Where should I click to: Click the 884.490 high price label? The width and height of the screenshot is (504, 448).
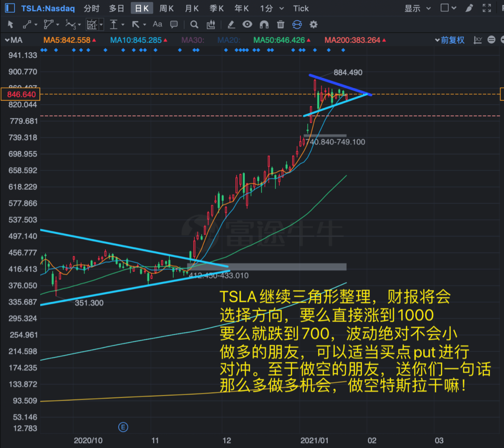348,73
